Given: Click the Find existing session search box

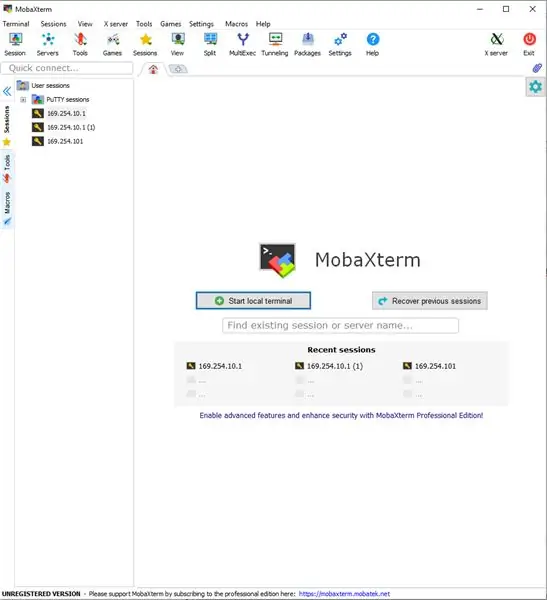Looking at the screenshot, I should (340, 325).
